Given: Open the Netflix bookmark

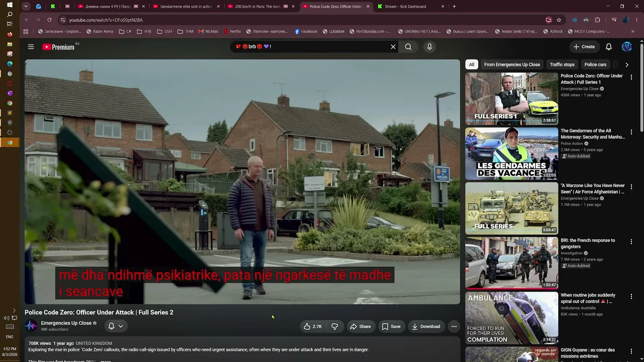Looking at the screenshot, I should [232, 31].
